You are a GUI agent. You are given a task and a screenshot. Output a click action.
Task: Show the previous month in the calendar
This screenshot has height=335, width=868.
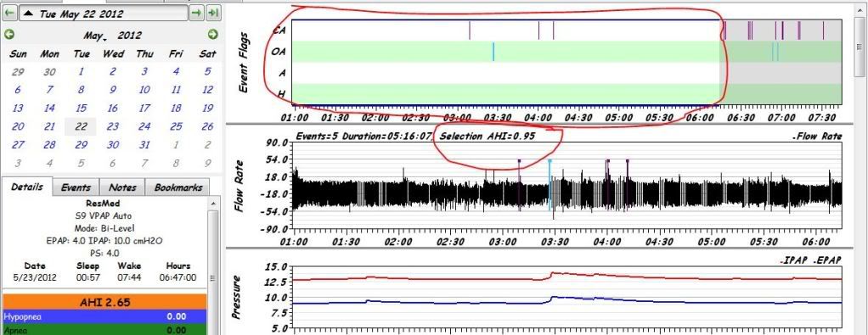point(8,35)
